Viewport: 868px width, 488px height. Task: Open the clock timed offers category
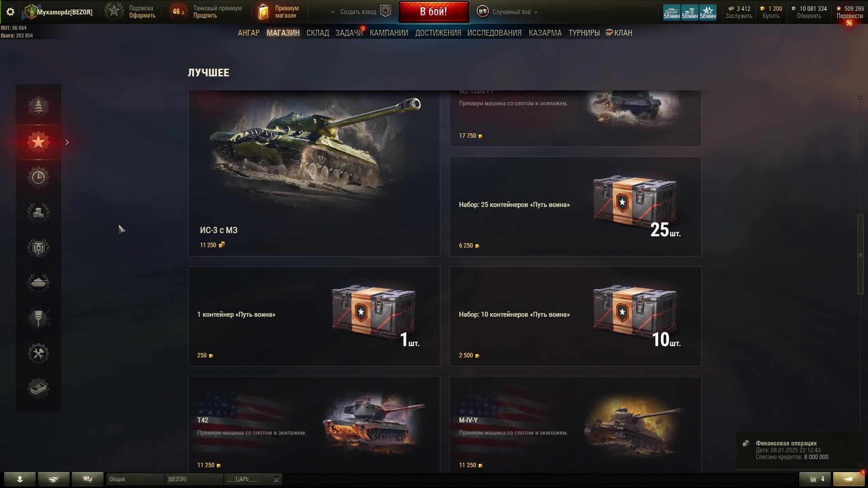tap(38, 177)
